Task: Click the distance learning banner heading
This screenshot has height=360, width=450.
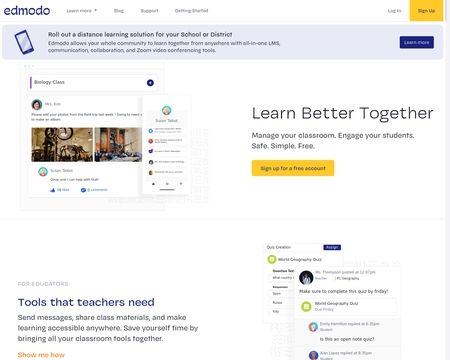Action: pyautogui.click(x=140, y=34)
